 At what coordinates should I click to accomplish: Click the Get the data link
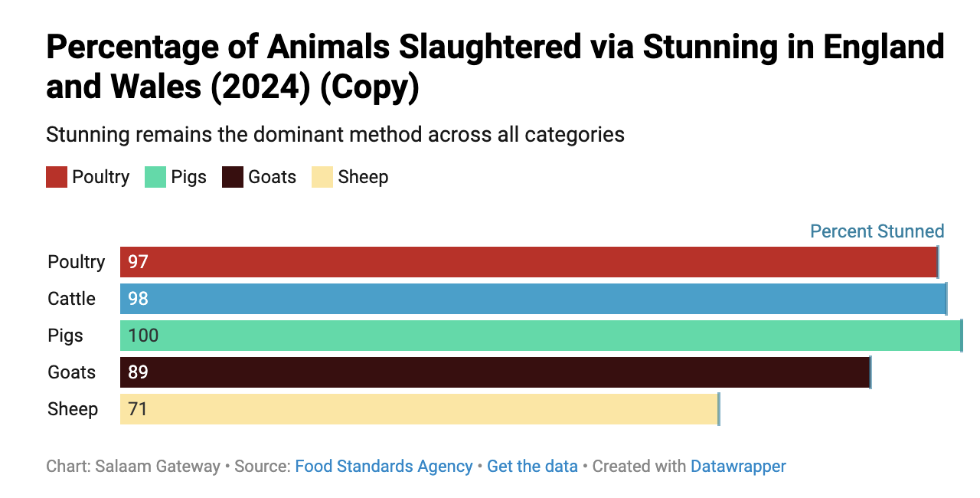[x=532, y=466]
